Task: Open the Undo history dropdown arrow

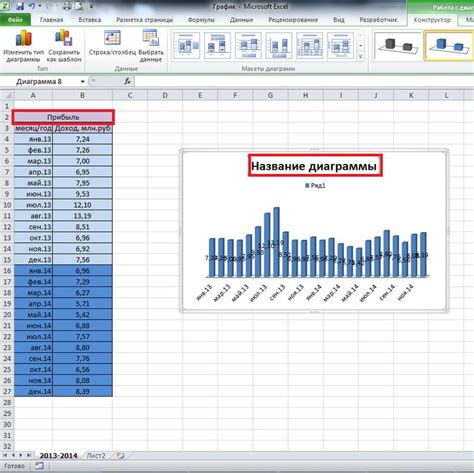Action: [x=40, y=6]
